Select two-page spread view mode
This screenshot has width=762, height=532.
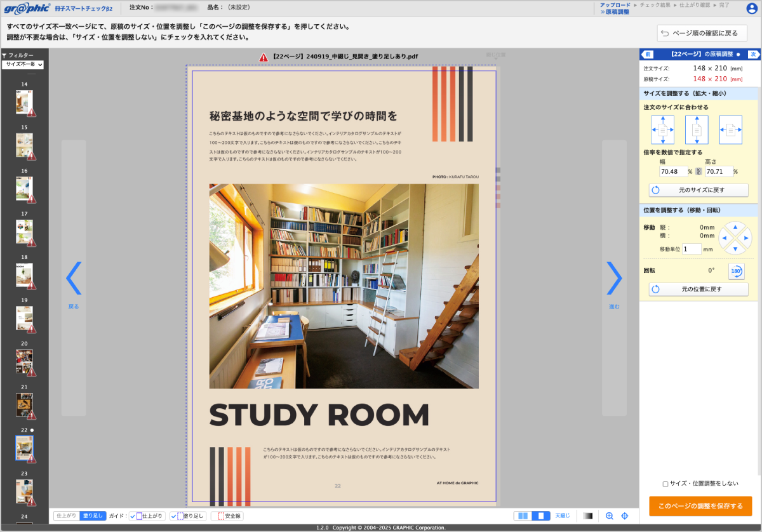(523, 516)
